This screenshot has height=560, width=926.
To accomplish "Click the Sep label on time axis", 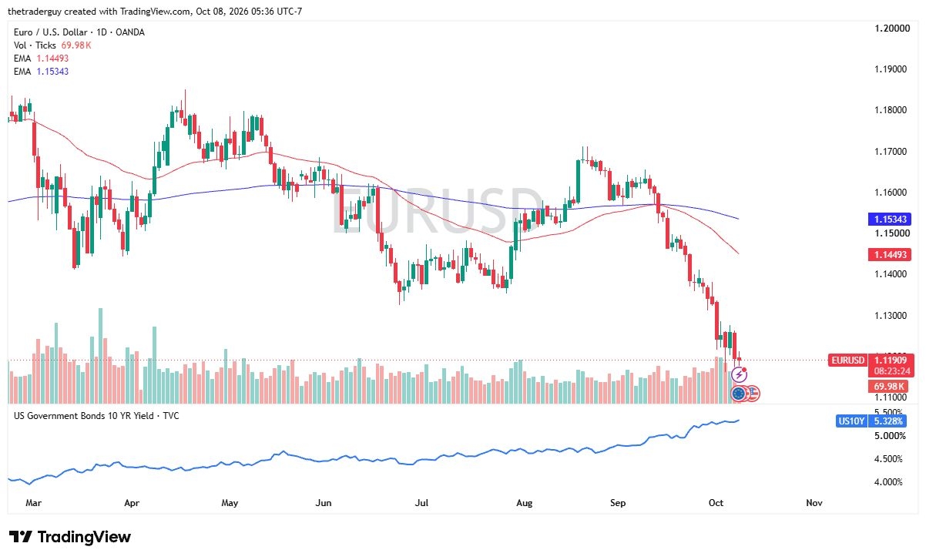I will point(618,503).
